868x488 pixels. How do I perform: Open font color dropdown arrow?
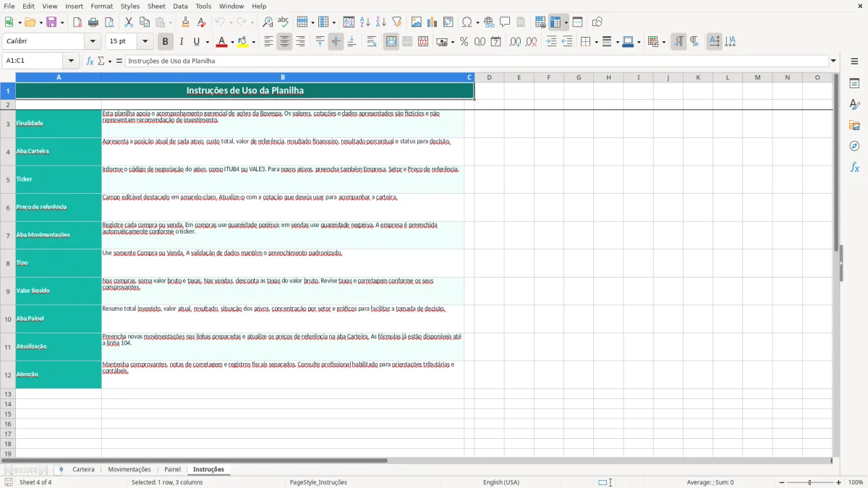tap(231, 42)
